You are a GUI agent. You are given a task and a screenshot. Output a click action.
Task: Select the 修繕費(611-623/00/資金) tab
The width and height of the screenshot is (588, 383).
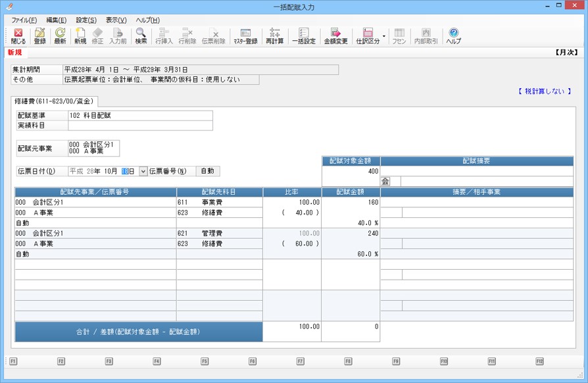click(55, 101)
